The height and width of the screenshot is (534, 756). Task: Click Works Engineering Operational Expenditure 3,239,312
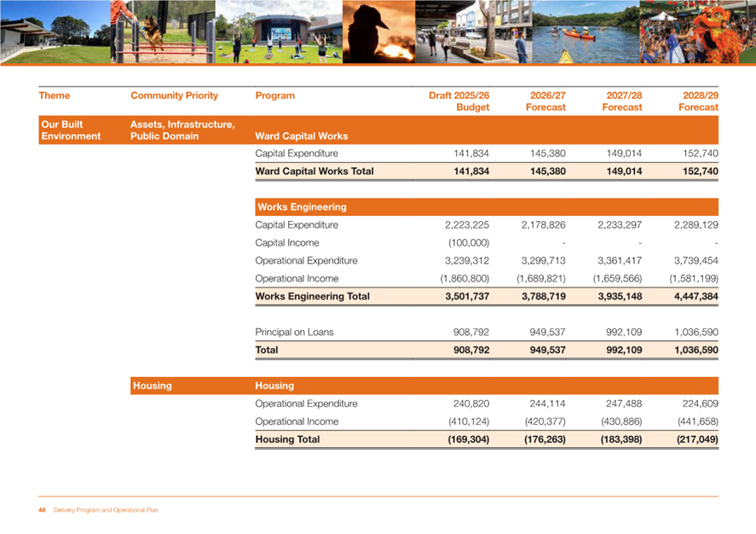point(467,260)
